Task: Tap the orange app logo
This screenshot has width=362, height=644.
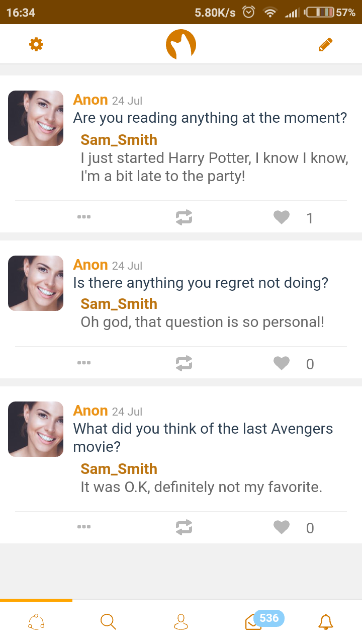Action: 181,45
